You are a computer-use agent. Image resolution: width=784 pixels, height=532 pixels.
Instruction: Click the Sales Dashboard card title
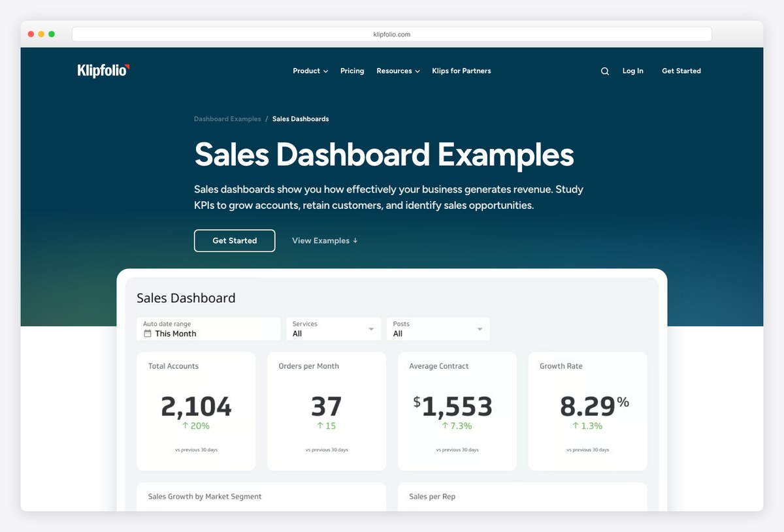coord(186,298)
